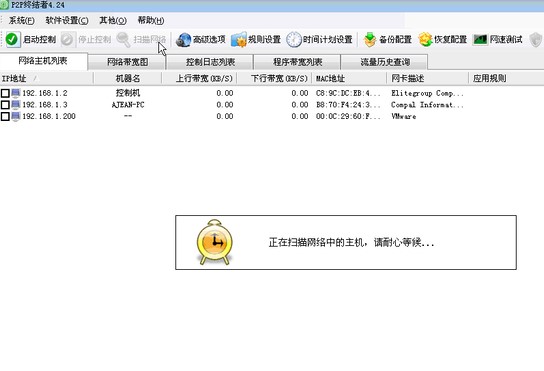Click the 高级选项 toolbar label
Screen dimensions: 544x371
tap(209, 40)
